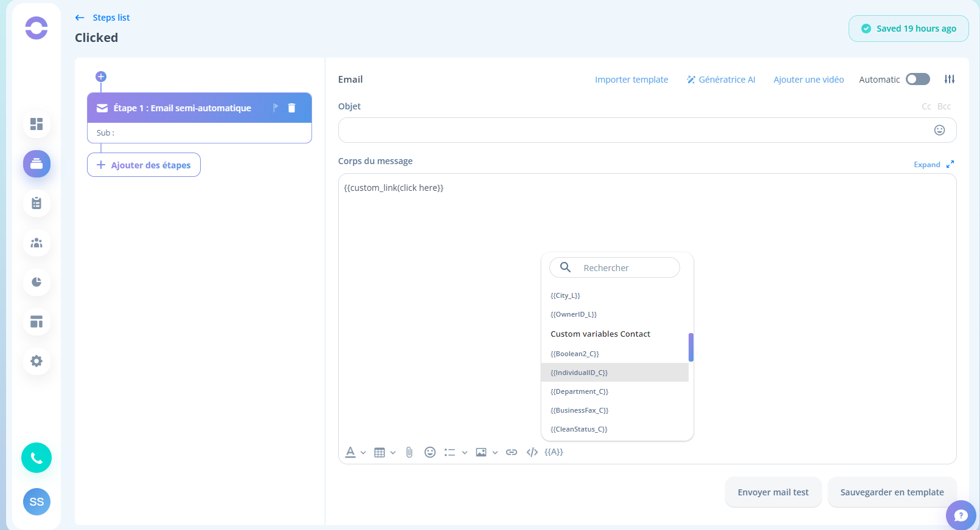Open the settings gear in sidebar
Image resolution: width=980 pixels, height=530 pixels.
[36, 361]
